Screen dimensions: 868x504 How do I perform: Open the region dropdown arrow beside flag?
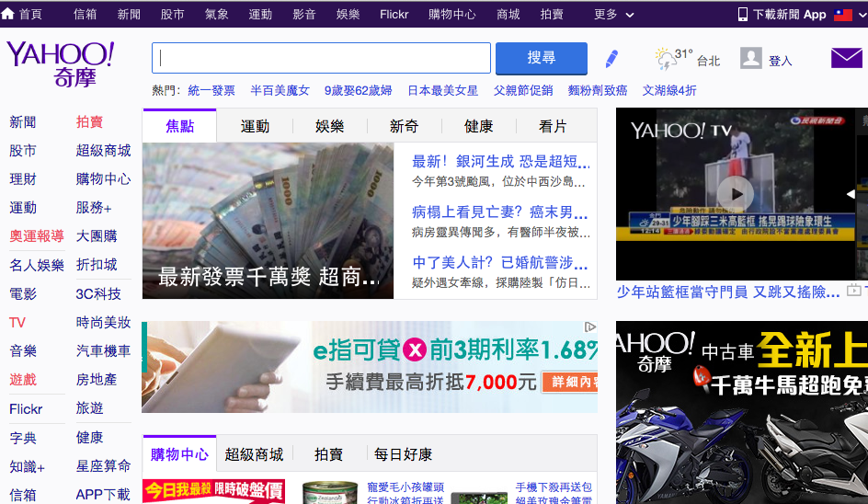pyautogui.click(x=862, y=15)
